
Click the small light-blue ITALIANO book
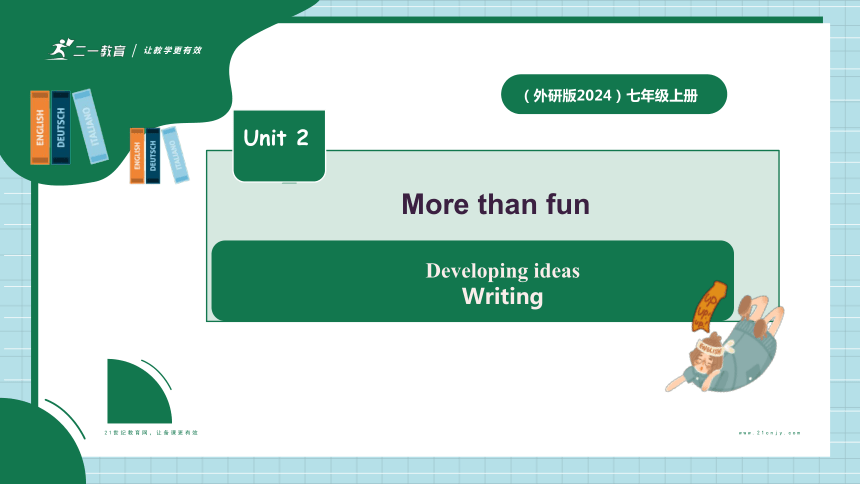(176, 155)
